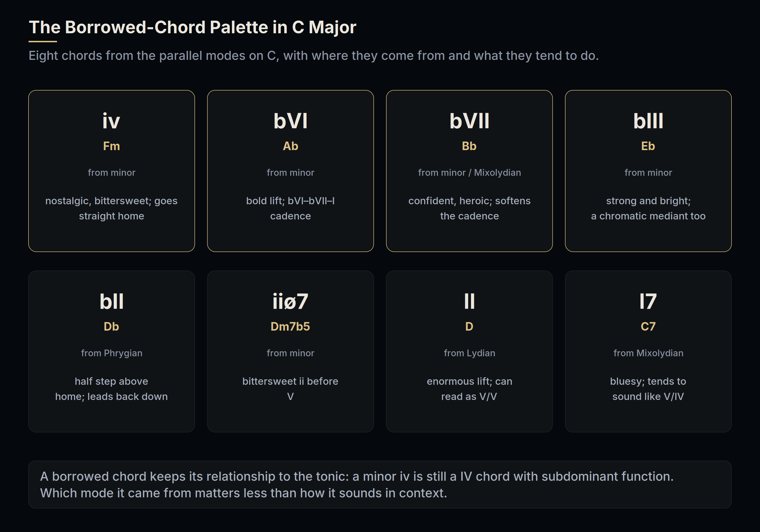This screenshot has width=760, height=532.
Task: Click the page title Borrowed-Chord Palette
Action: (x=192, y=27)
